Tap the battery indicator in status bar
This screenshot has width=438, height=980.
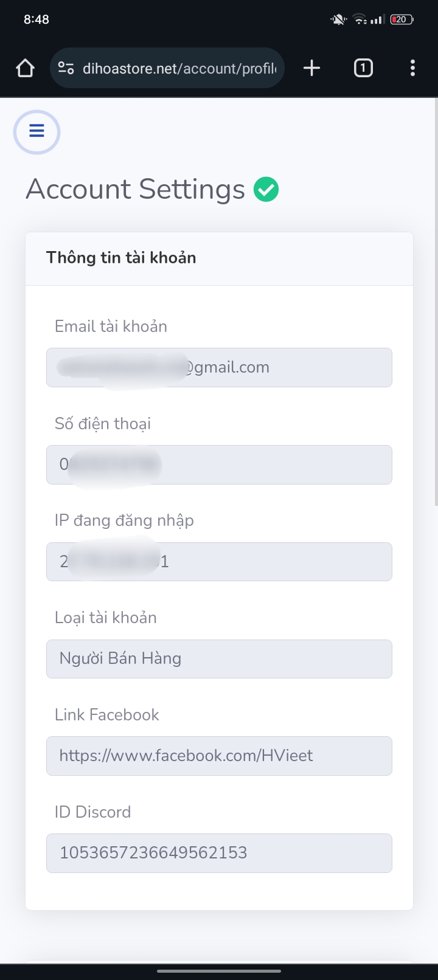[x=401, y=19]
